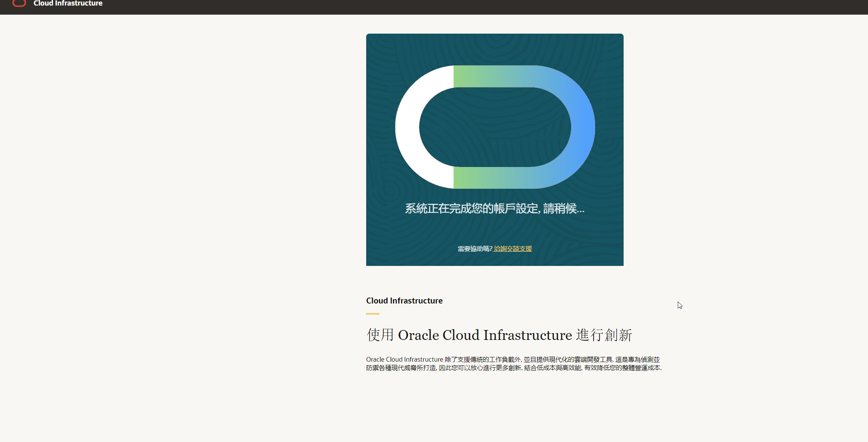Screen dimensions: 868x442
Task: Click the 使用 Oracle Cloud Infrastructure 進行創新 headline
Action: tap(499, 335)
